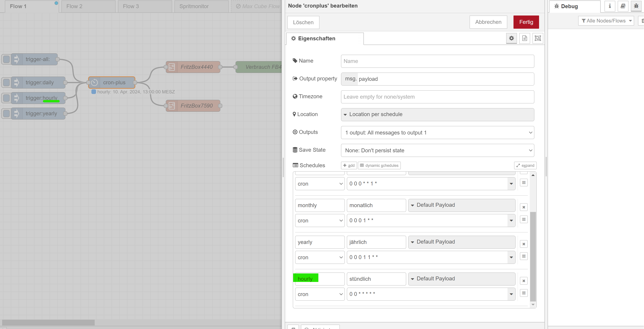Remove the monthly schedule entry x icon
This screenshot has height=329, width=644.
(524, 207)
